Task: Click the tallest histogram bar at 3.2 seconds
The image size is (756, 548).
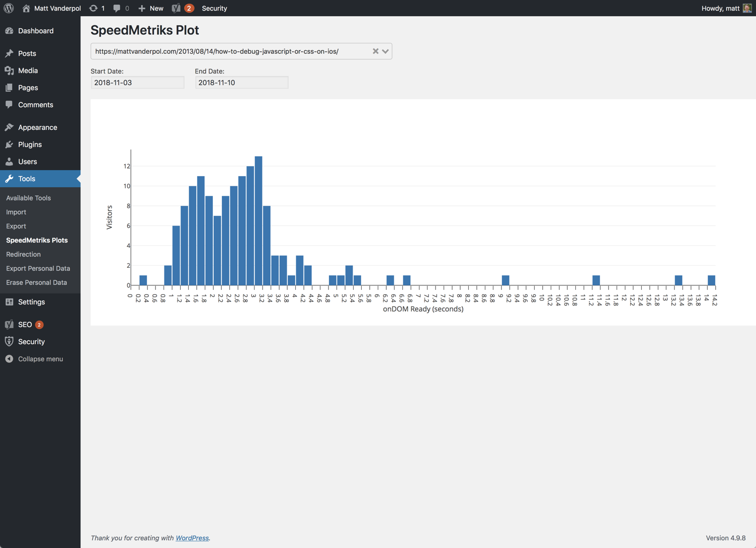Action: tap(259, 221)
